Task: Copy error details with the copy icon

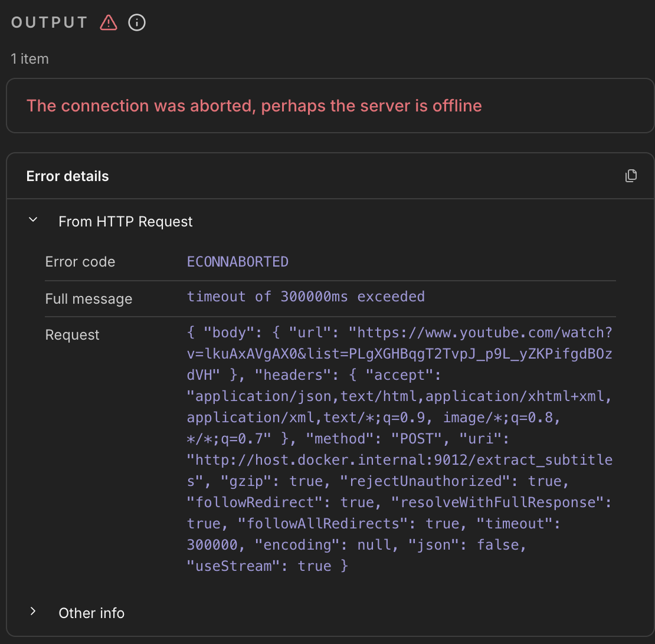Action: (x=631, y=176)
